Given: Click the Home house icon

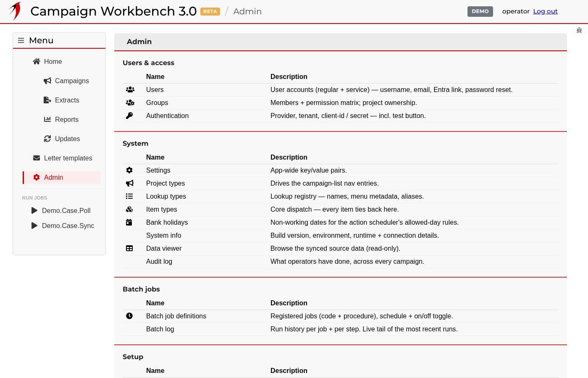Looking at the screenshot, I should click(37, 61).
